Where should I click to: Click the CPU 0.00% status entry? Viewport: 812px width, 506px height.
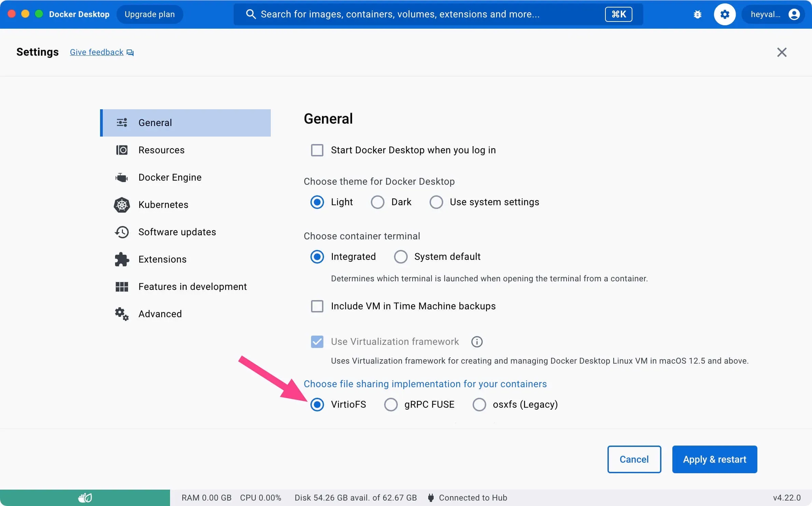tap(261, 498)
